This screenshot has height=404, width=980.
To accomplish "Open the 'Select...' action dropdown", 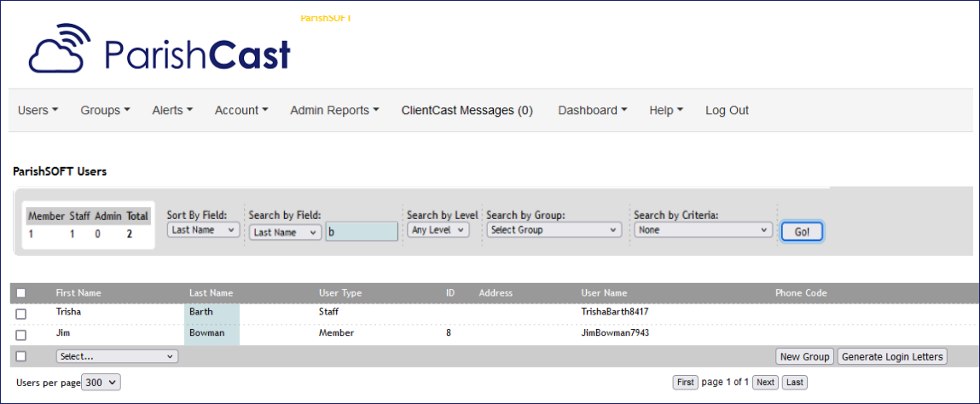I will pos(117,356).
